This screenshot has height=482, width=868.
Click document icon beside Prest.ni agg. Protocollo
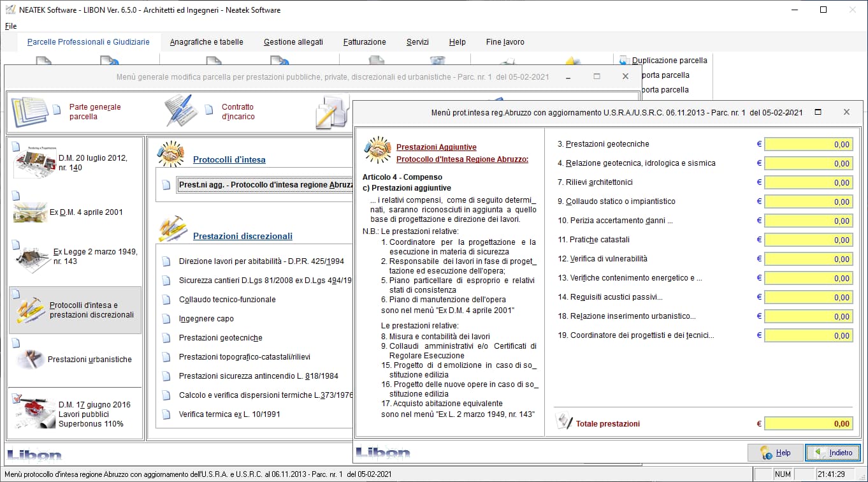pos(166,185)
